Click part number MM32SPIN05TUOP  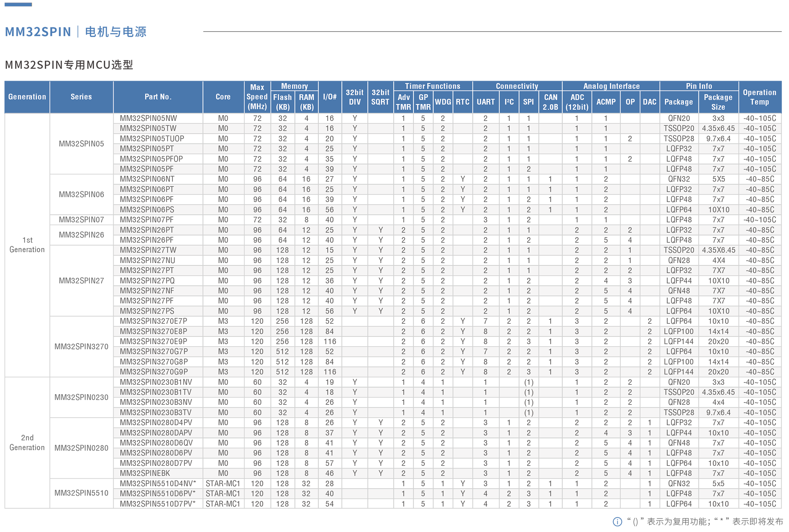point(152,138)
